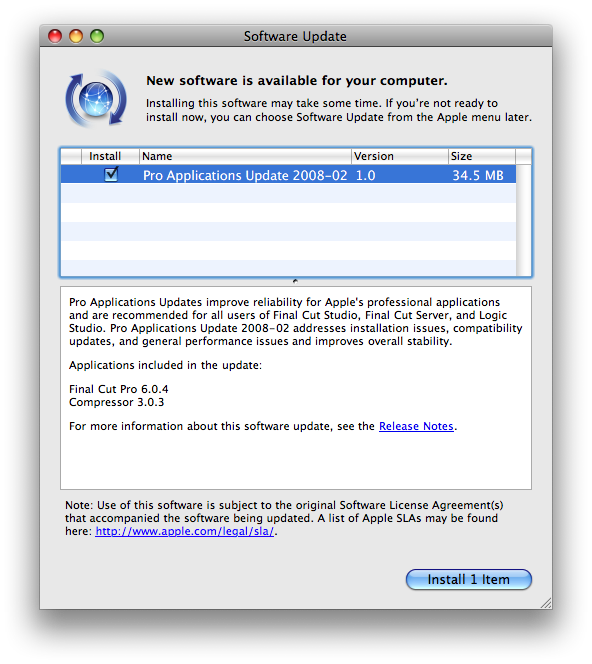Sort updates by Name column header
Screen dimensions: 592x664
tap(245, 156)
